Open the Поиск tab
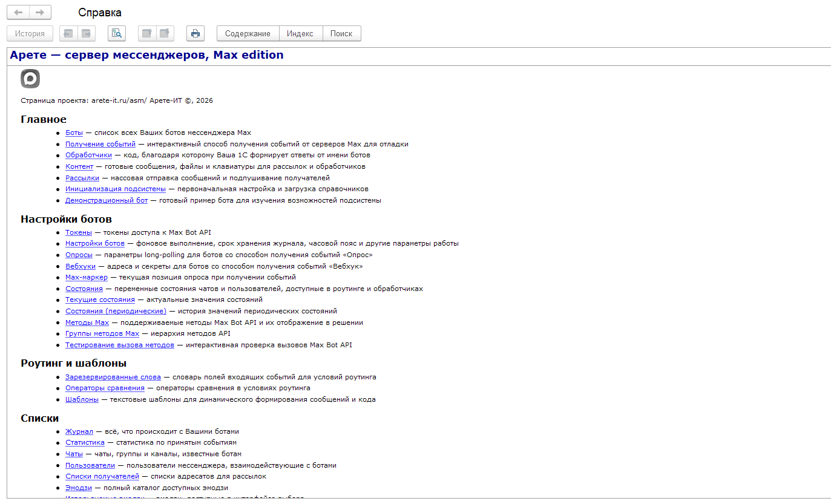This screenshot has height=504, width=831. [x=341, y=33]
